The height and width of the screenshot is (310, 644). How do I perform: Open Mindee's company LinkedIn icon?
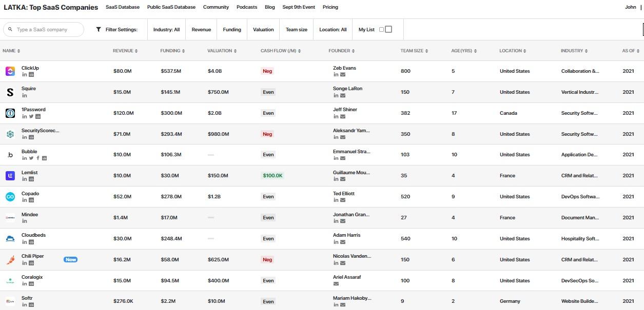25,221
